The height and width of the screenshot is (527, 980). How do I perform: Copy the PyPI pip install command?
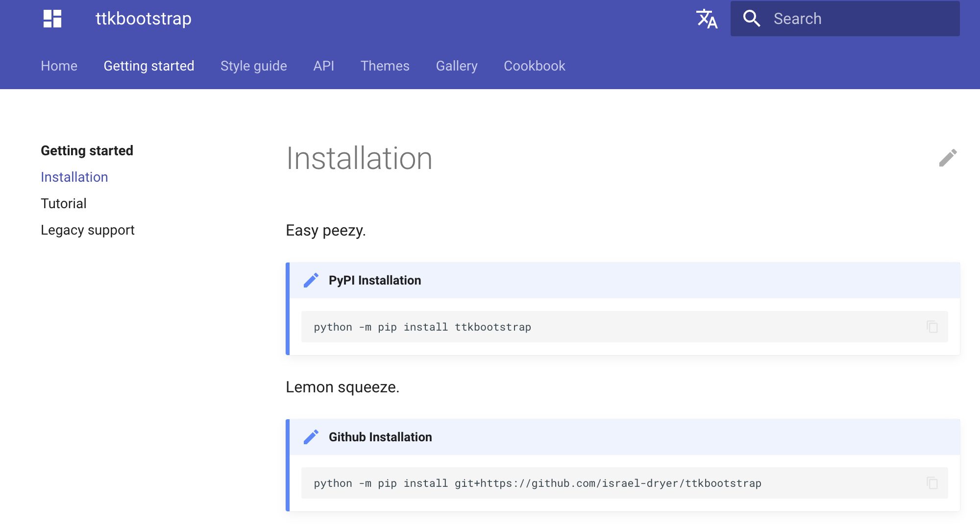[x=932, y=327]
